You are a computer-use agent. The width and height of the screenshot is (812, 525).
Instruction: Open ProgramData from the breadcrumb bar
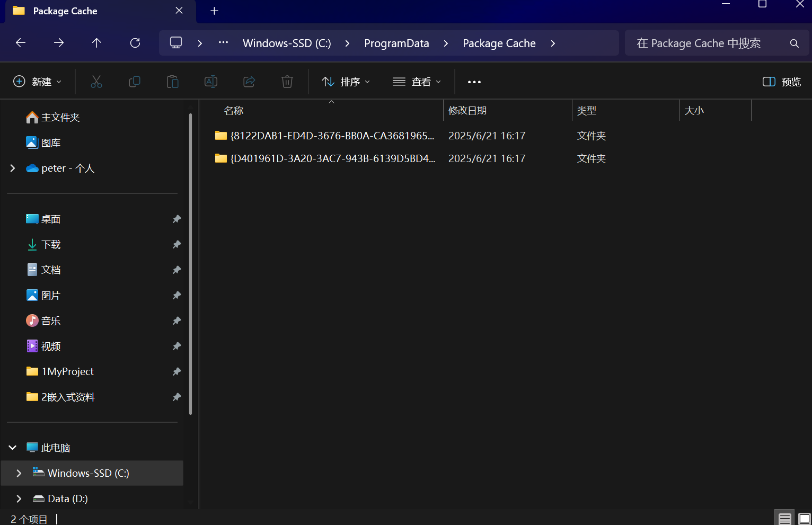click(396, 43)
